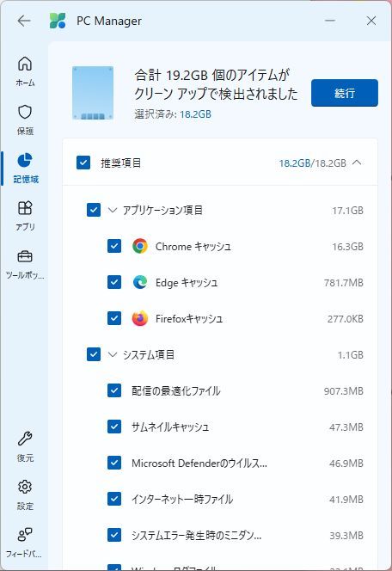Click the 配信の最適化ファイル list entry

click(x=236, y=390)
